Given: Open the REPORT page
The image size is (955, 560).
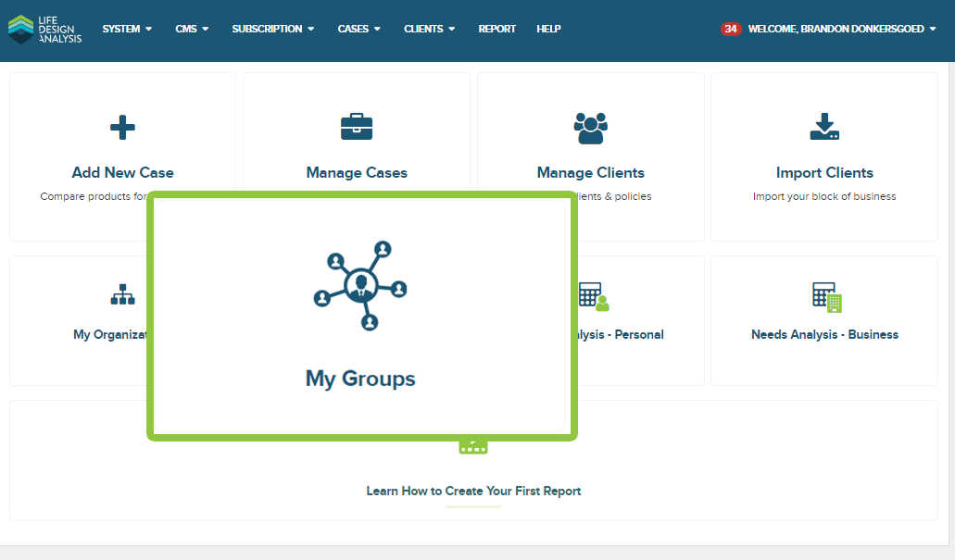Looking at the screenshot, I should coord(496,29).
